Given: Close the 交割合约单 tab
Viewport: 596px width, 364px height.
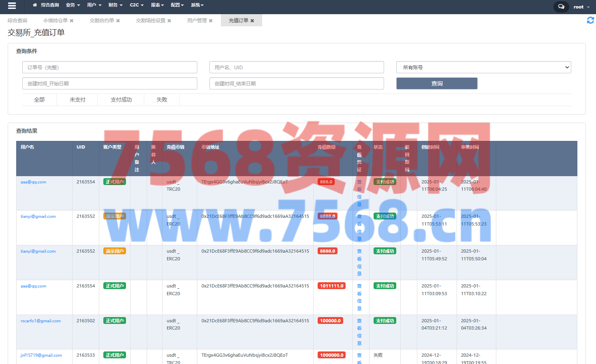Looking at the screenshot, I should pyautogui.click(x=118, y=21).
